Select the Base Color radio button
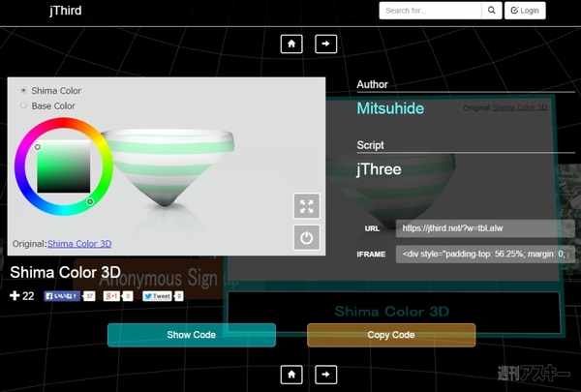Screen dimensions: 581x392 [23, 106]
